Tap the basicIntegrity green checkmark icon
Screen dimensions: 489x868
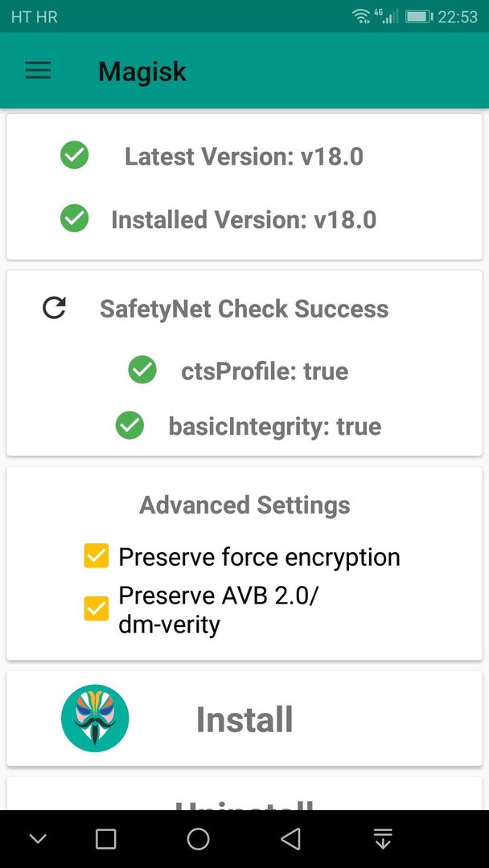[129, 425]
